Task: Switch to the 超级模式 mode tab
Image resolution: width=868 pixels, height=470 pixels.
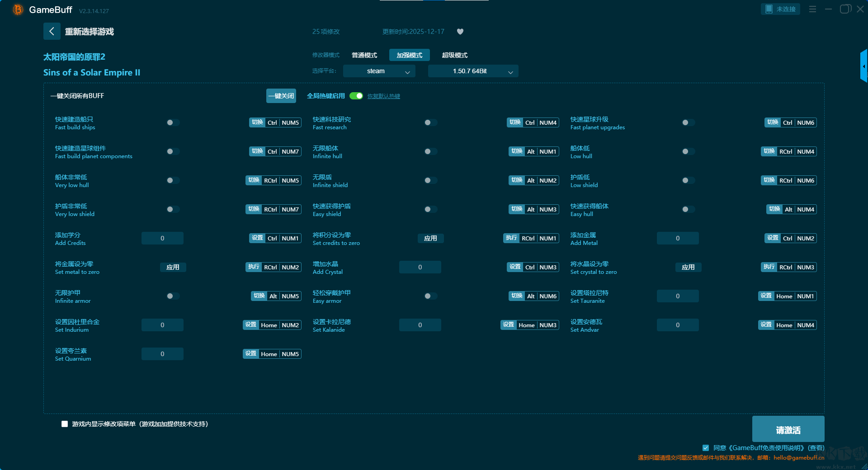Action: (454, 55)
